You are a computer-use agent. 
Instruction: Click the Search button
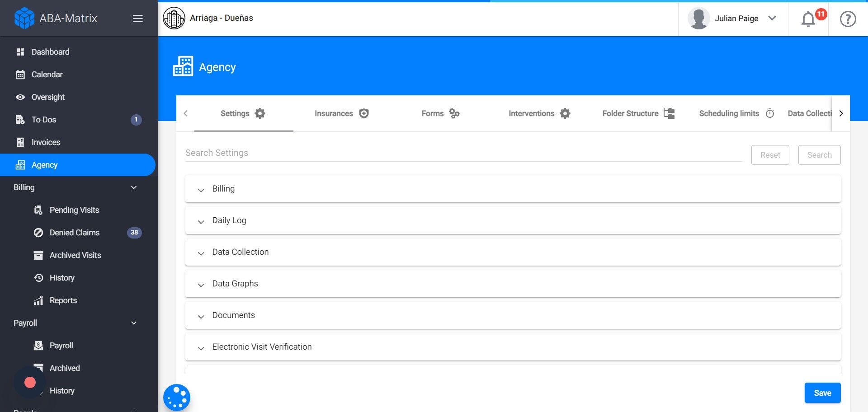tap(820, 155)
